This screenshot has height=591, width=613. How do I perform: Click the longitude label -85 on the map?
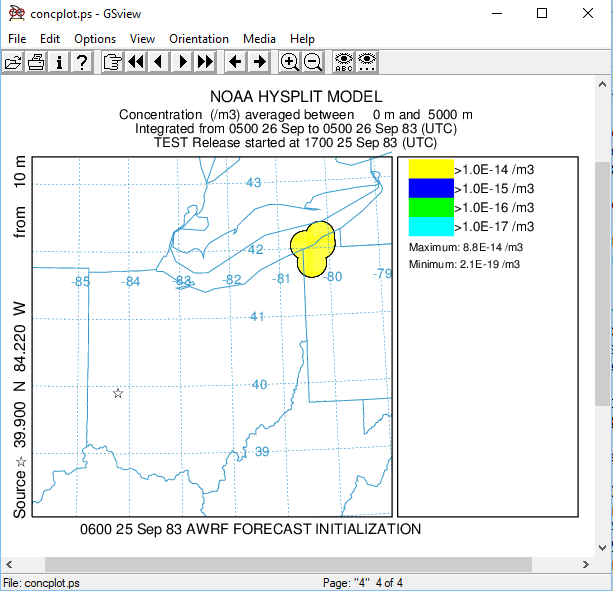pyautogui.click(x=81, y=281)
